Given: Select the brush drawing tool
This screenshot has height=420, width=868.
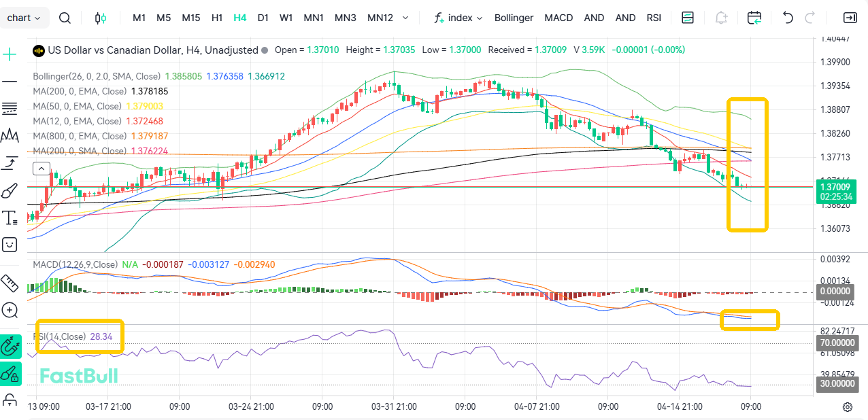Looking at the screenshot, I should pyautogui.click(x=10, y=190).
